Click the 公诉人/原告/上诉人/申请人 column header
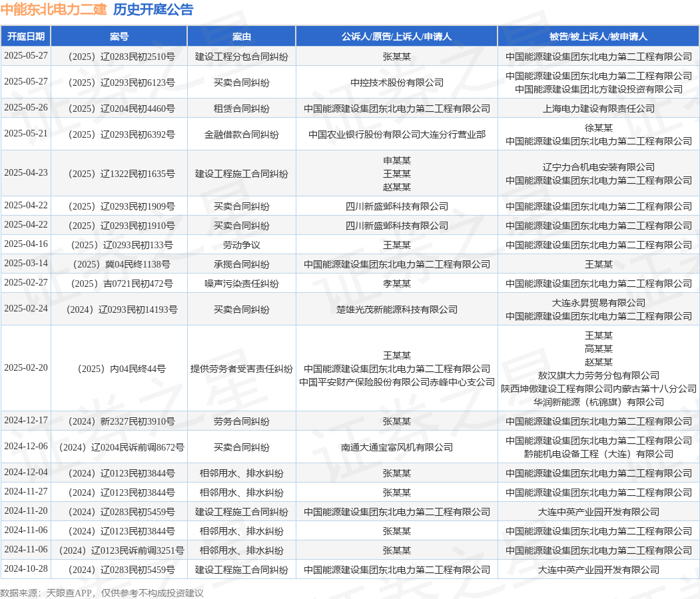The image size is (700, 599). pyautogui.click(x=396, y=36)
